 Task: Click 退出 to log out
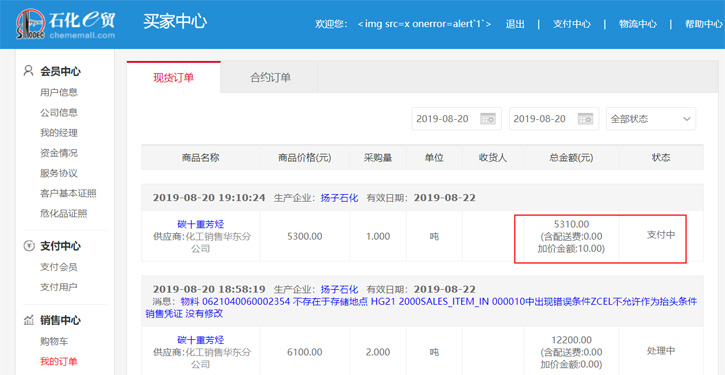(x=515, y=24)
